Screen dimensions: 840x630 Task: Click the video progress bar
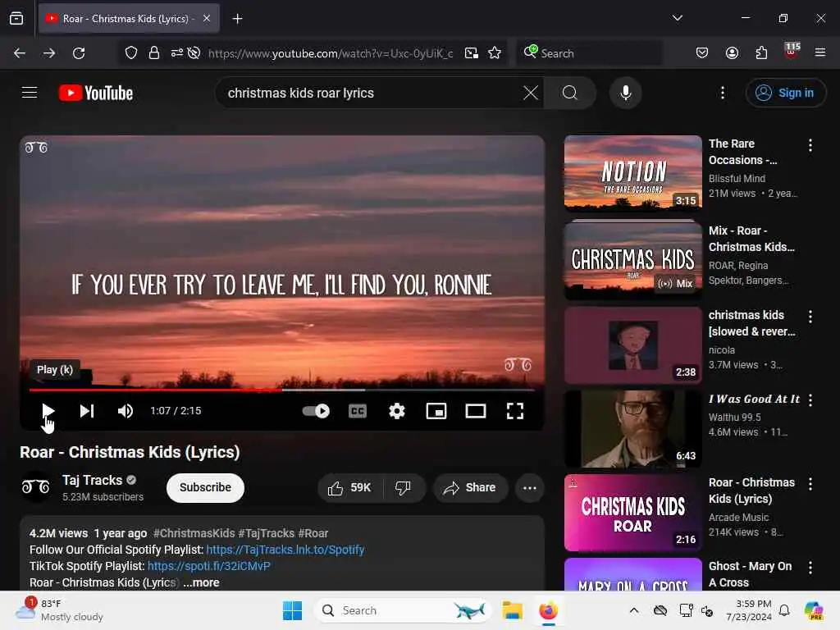coord(282,390)
